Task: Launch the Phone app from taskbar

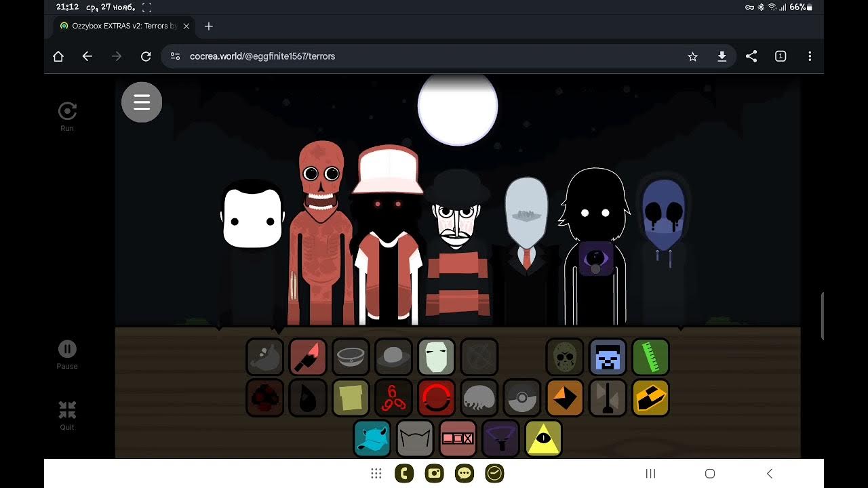Action: click(x=404, y=474)
